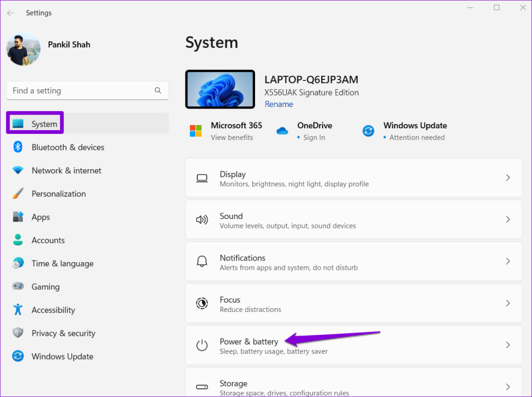
Task: Click the Rename link for LAPTOP-Q6EJP3AM
Action: tap(278, 104)
